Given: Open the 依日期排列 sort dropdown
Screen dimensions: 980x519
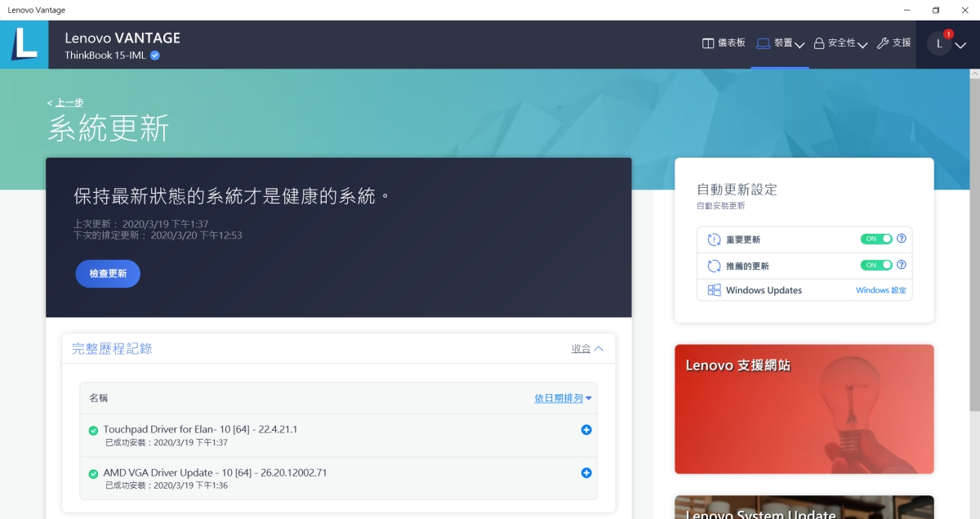Looking at the screenshot, I should (563, 398).
